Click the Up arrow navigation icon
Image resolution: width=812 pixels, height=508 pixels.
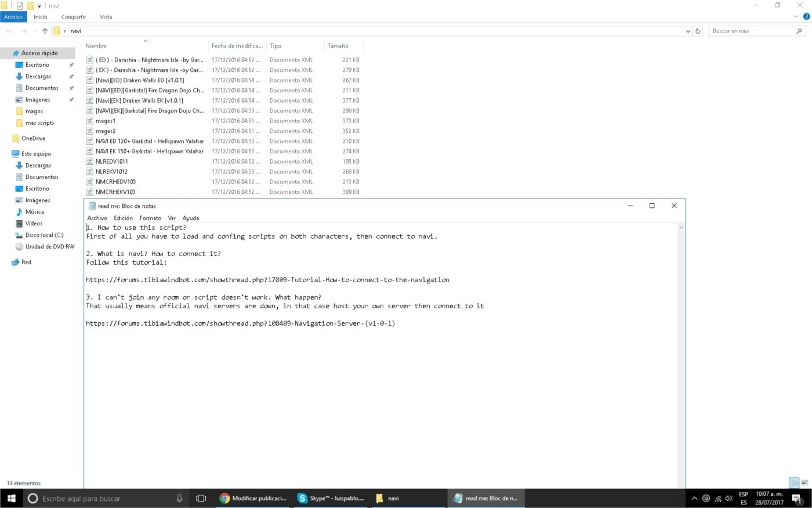pyautogui.click(x=45, y=31)
